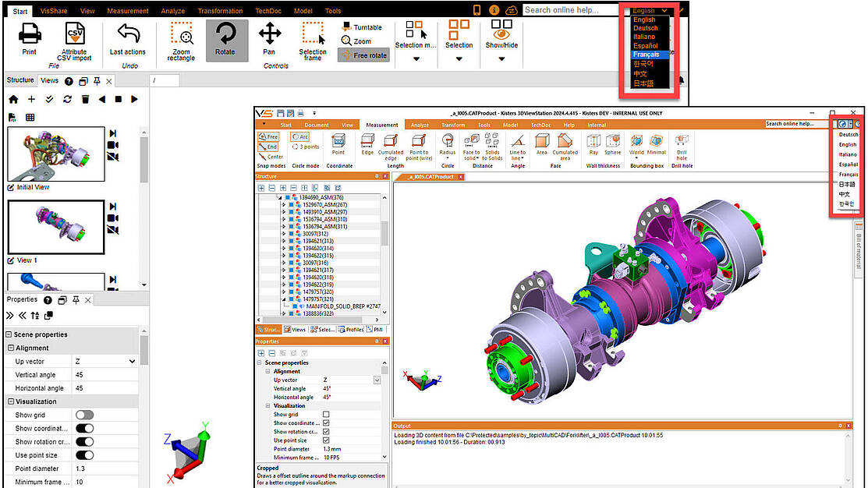Screen dimensions: 868x488
Task: Select the Initial View thumbnail
Action: (55, 154)
